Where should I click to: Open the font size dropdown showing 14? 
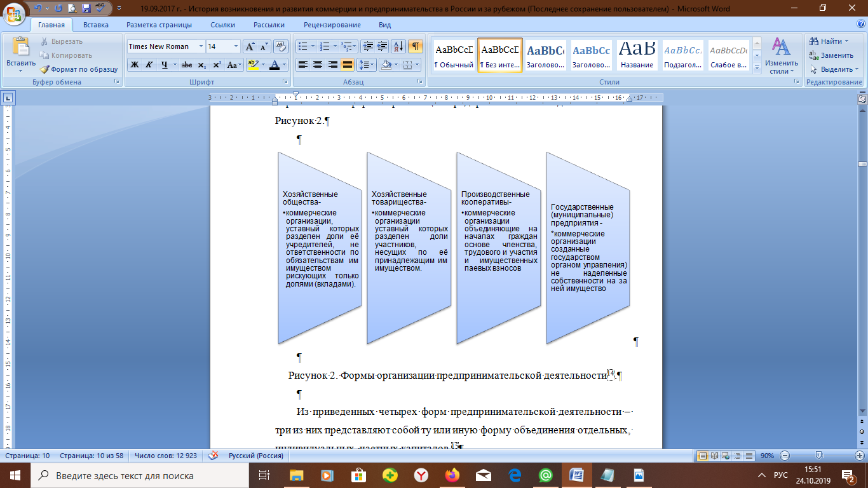[x=236, y=46]
